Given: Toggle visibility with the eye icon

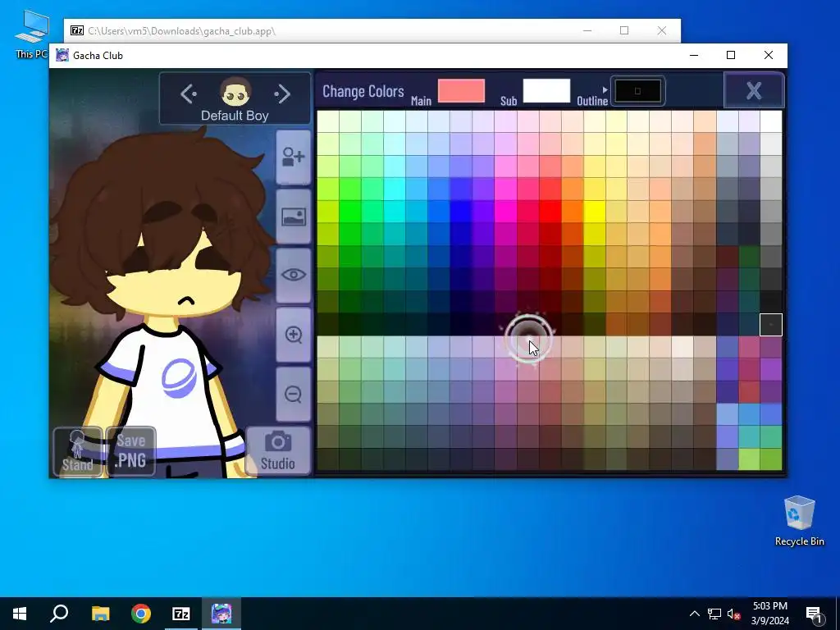Looking at the screenshot, I should tap(294, 276).
